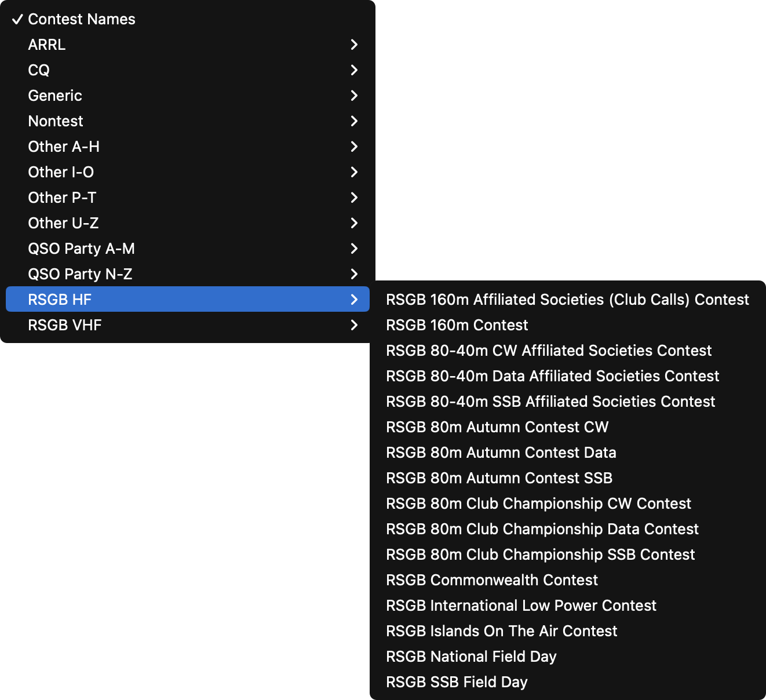The width and height of the screenshot is (766, 700).
Task: Select RSGB SSB Field Day
Action: click(568, 682)
